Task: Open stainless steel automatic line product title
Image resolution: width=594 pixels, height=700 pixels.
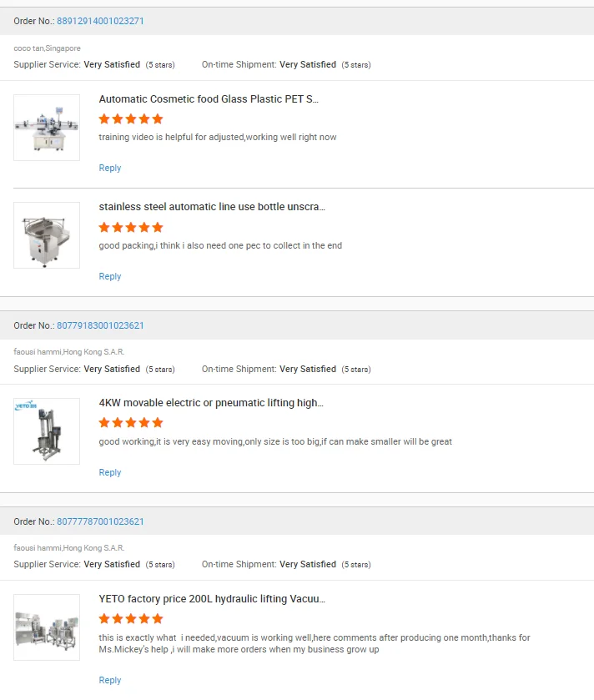Action: tap(212, 207)
